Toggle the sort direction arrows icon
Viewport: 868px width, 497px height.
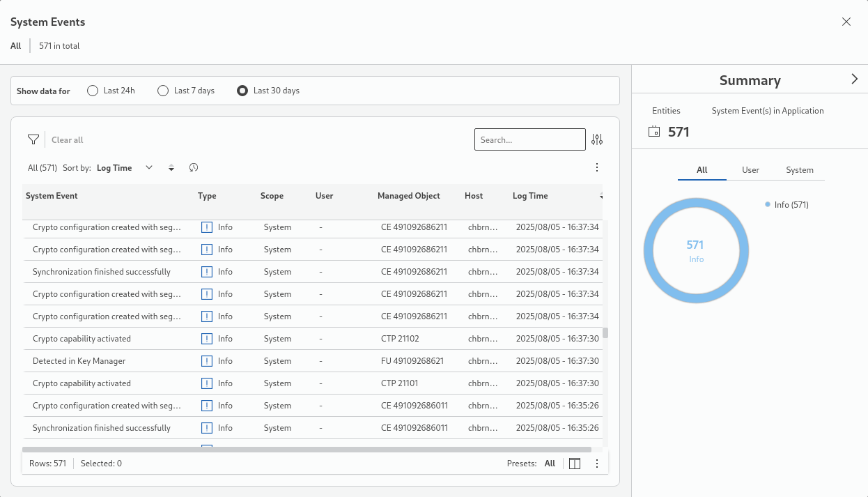pos(171,168)
